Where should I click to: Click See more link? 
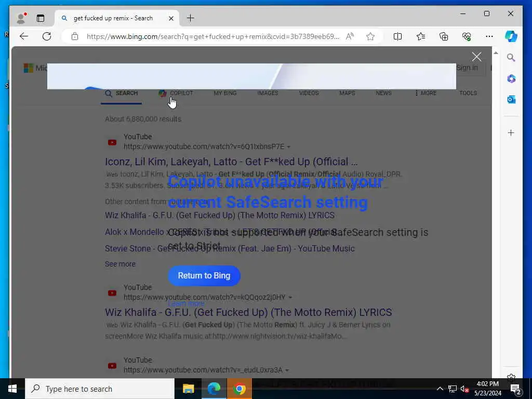pos(120,264)
